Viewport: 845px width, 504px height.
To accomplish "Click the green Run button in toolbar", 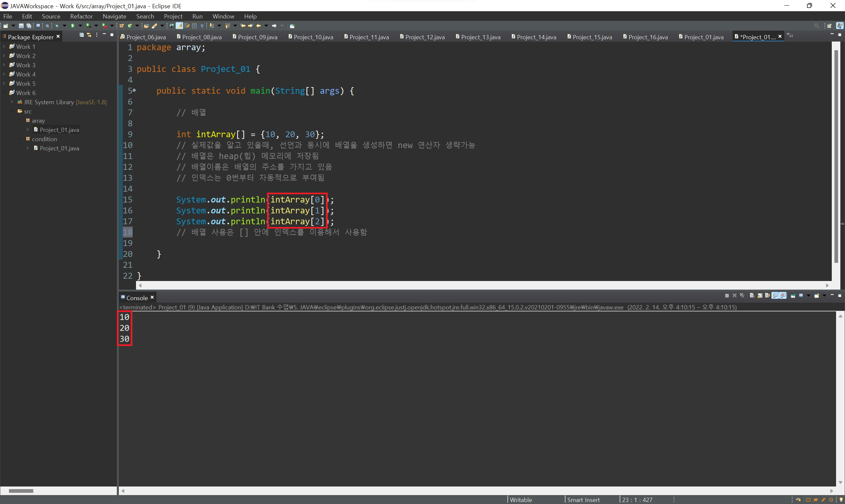I will [x=72, y=26].
